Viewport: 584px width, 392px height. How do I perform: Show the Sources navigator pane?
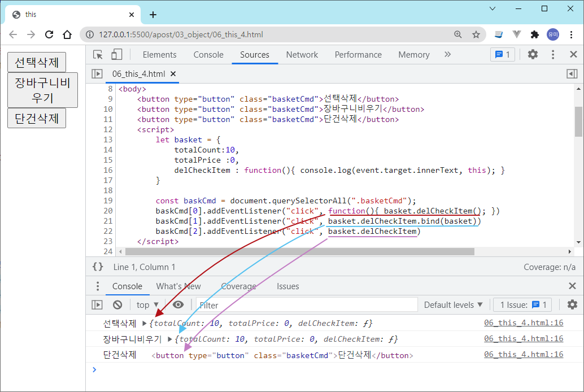(x=97, y=74)
